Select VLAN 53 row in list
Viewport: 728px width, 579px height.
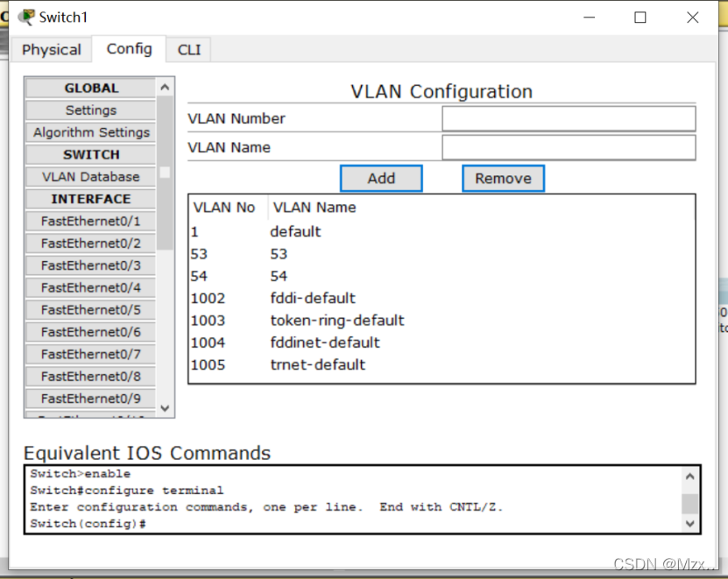point(279,254)
